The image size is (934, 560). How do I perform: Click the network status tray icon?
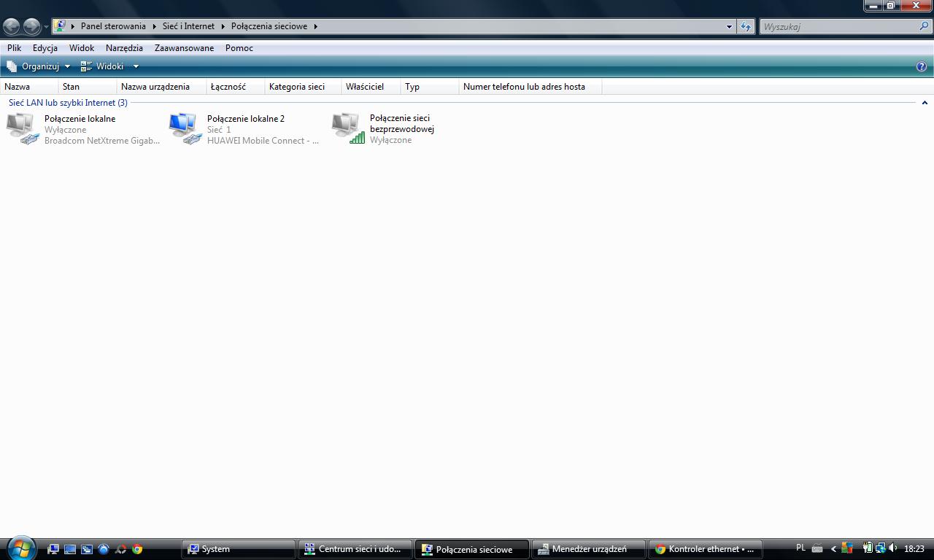click(x=880, y=548)
